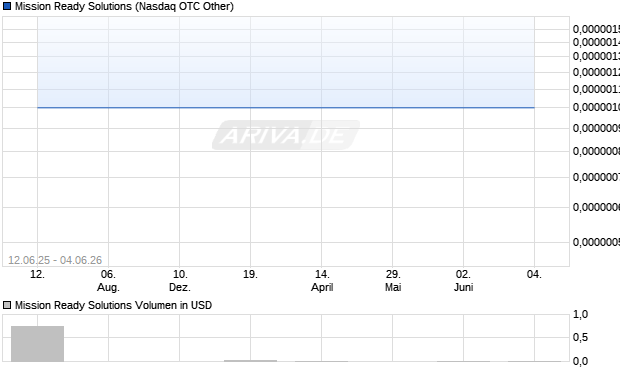Click the x-axis label 29. Mai
Image resolution: width=620 pixels, height=371 pixels.
point(393,280)
